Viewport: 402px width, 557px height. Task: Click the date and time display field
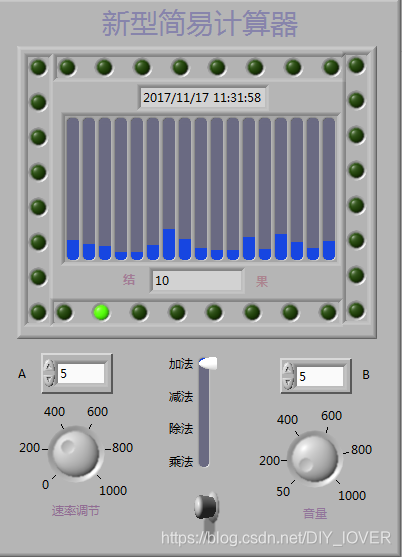pyautogui.click(x=202, y=97)
